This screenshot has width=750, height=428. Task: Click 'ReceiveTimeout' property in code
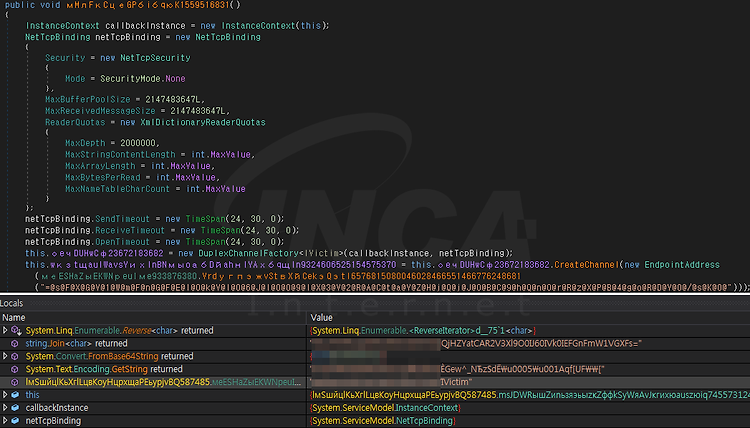point(130,230)
